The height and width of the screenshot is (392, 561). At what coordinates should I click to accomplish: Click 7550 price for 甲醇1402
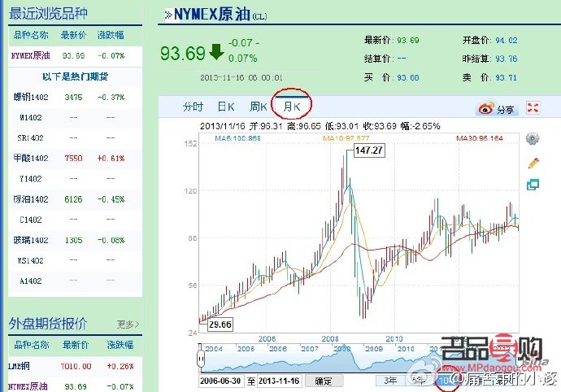click(x=73, y=159)
